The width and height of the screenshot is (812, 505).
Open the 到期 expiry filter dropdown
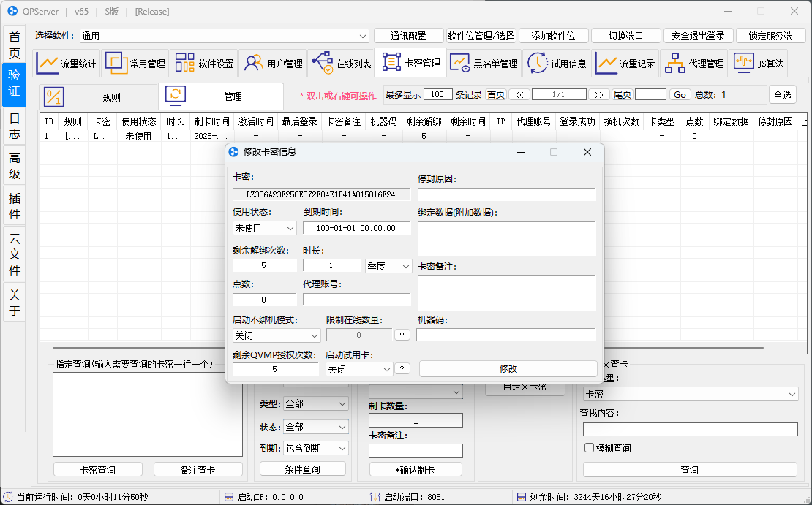(x=315, y=447)
